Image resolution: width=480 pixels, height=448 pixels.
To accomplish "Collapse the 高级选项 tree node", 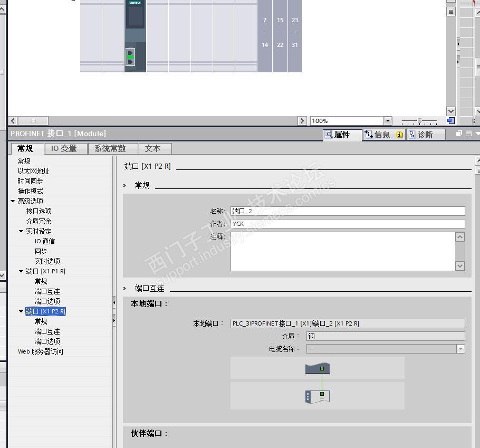I will pos(13,201).
